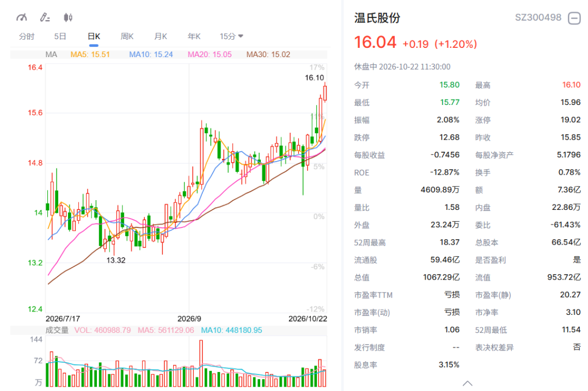The width and height of the screenshot is (588, 391).
Task: Click the MA20: 15.05 indicator label
Action: tap(210, 54)
